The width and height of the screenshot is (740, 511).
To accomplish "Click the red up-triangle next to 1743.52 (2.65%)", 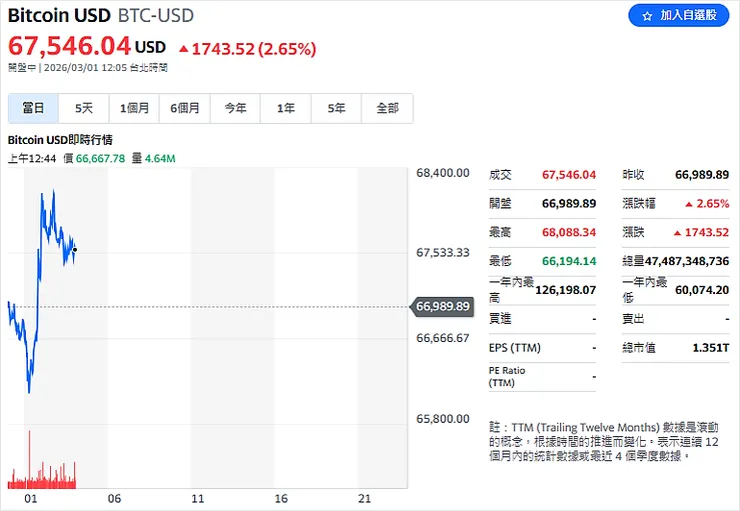I will click(184, 49).
